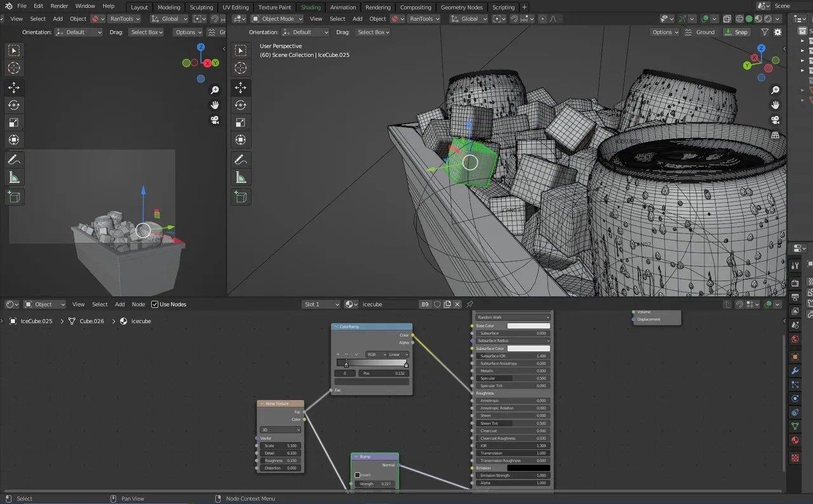Viewport: 813px width, 504px height.
Task: Toggle X-ray mode in right viewport
Action: pos(727,19)
